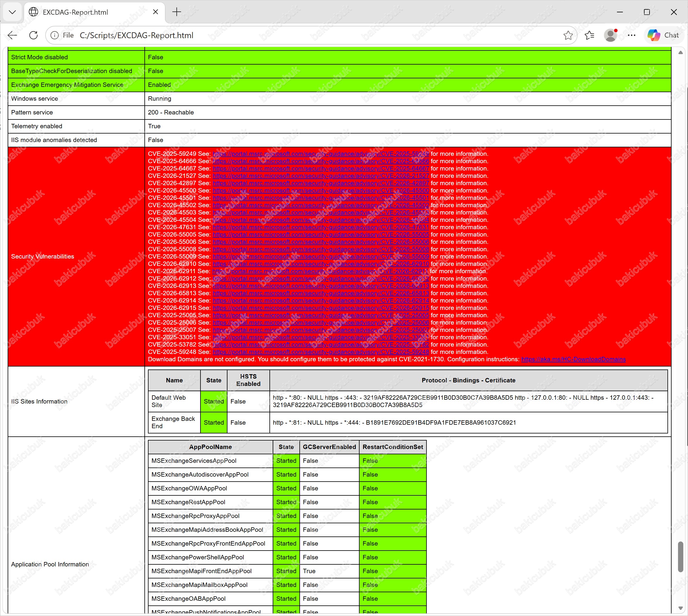
Task: Open Settings and more ellipsis menu
Action: [631, 35]
